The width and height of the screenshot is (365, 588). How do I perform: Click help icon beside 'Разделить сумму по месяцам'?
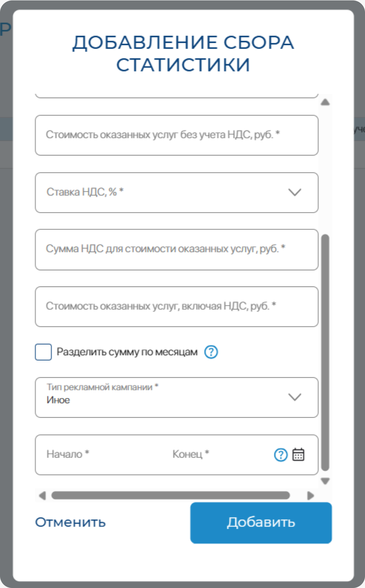point(211,352)
